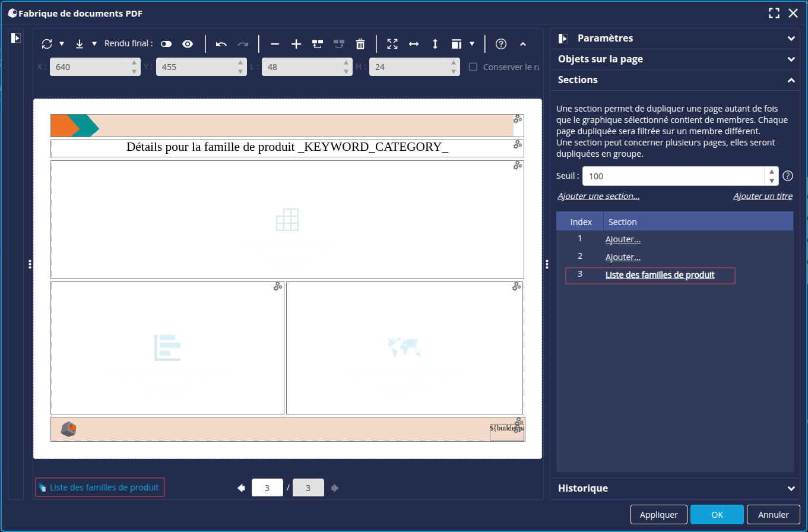Enable the Conserver le ratio checkbox
The width and height of the screenshot is (808, 532).
(473, 67)
